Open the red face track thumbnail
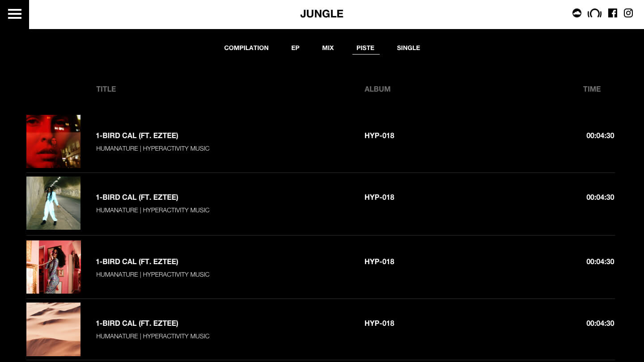This screenshot has height=362, width=644. click(x=53, y=141)
